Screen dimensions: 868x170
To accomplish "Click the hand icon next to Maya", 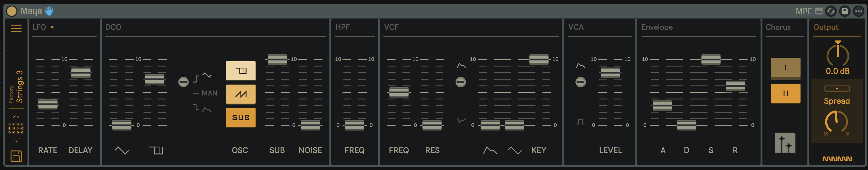I will (x=49, y=11).
